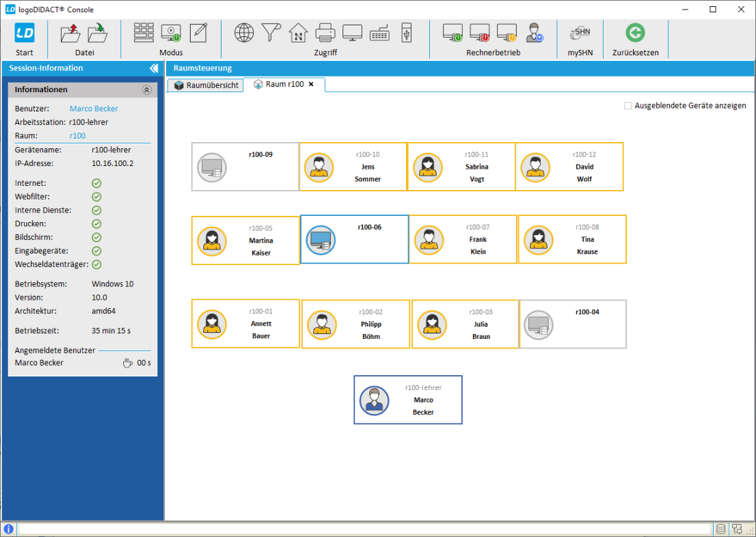Select Jens Sommer's r100-10 tile
Screen dimensions: 756x537
tap(353, 167)
